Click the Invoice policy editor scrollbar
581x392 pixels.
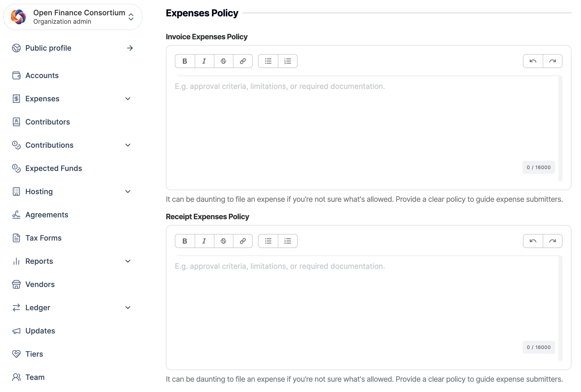[560, 128]
